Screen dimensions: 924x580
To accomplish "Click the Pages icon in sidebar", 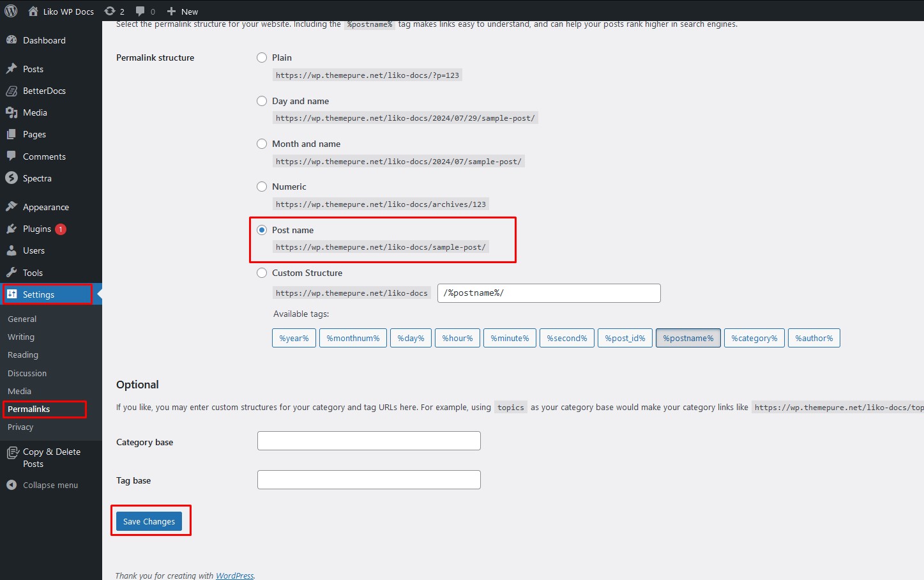I will coord(11,134).
